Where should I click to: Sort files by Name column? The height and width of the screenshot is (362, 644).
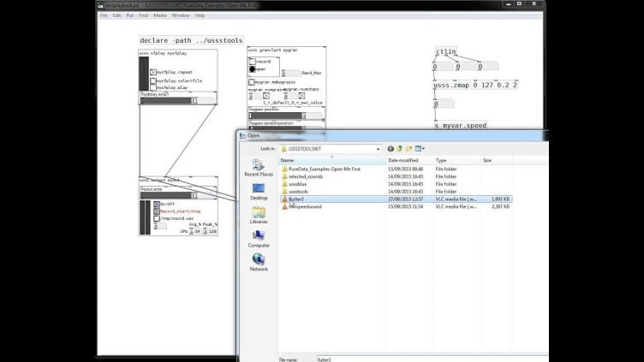(332, 161)
